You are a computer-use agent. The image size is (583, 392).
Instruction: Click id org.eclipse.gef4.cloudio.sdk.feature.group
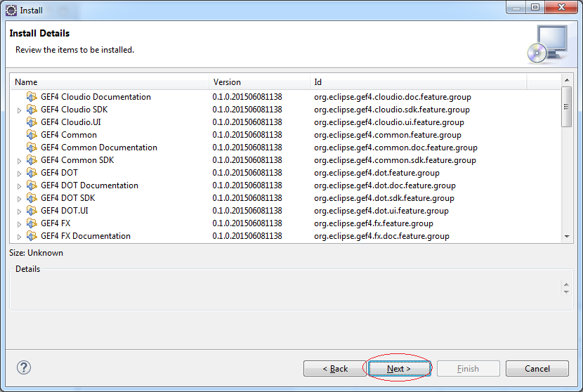392,110
